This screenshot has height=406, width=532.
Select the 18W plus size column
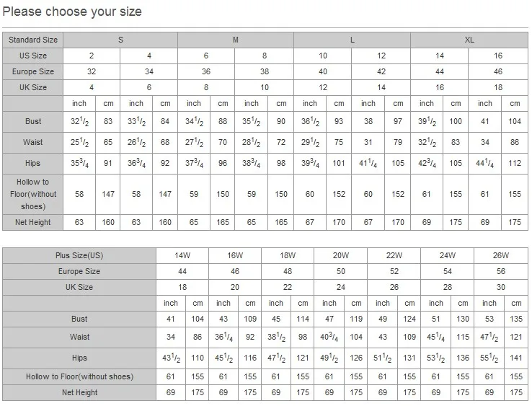click(288, 255)
